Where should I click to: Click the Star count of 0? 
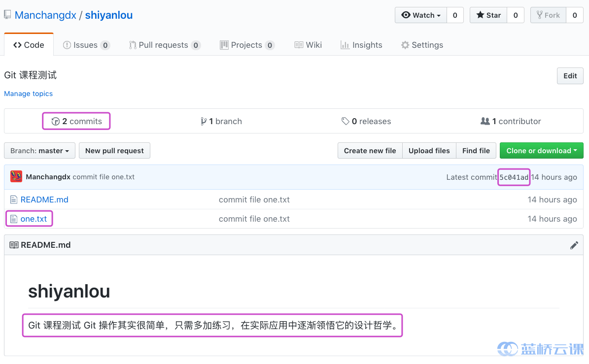point(516,15)
